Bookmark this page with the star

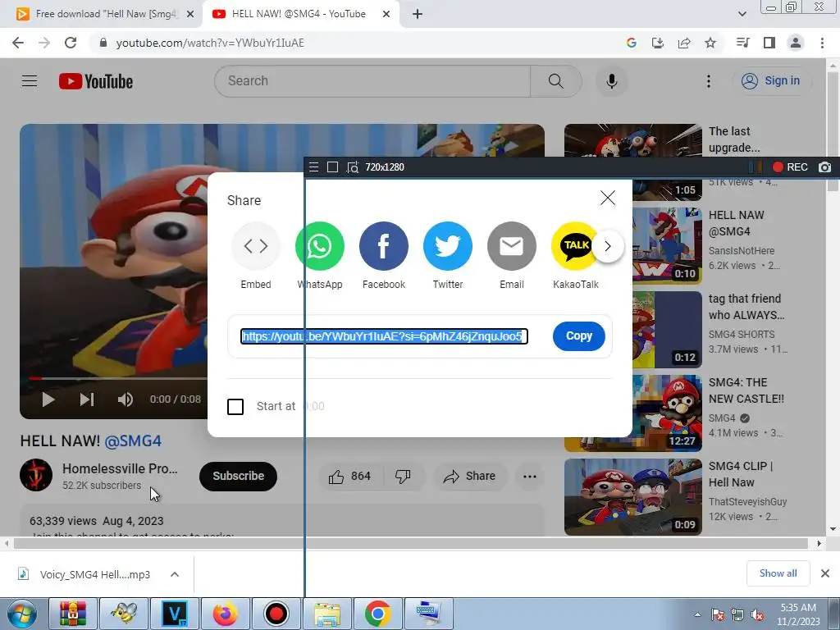click(x=710, y=43)
